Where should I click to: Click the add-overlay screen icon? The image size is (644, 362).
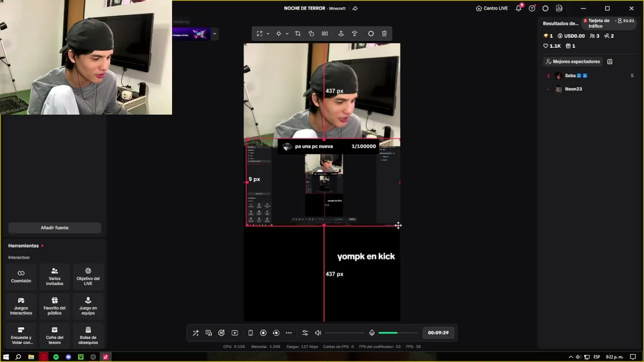click(234, 333)
